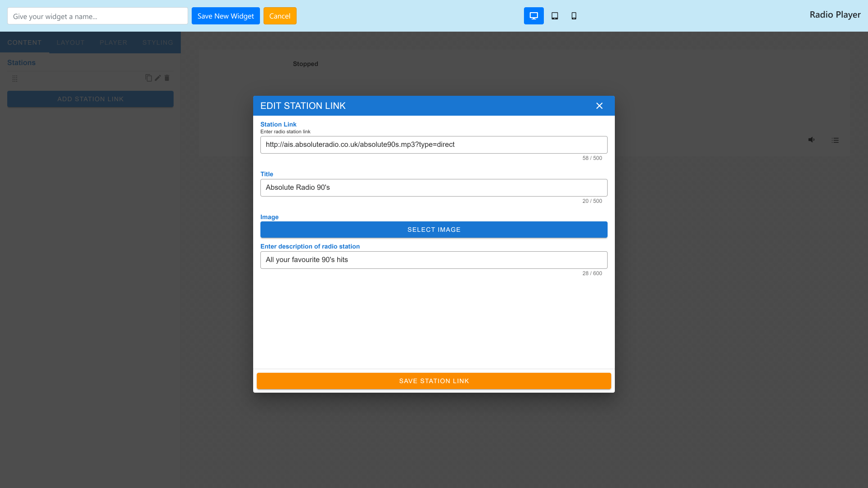Screen dimensions: 868x488
Task: Click the Radio Player title text
Action: pos(835,14)
